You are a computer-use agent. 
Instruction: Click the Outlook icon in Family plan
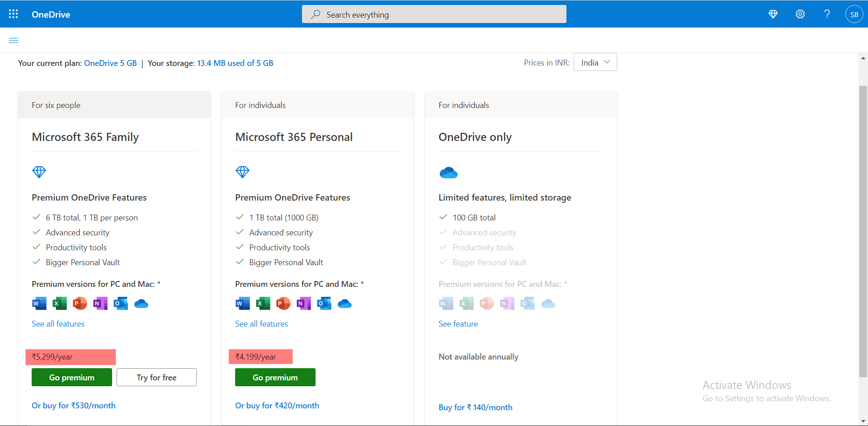tap(121, 304)
